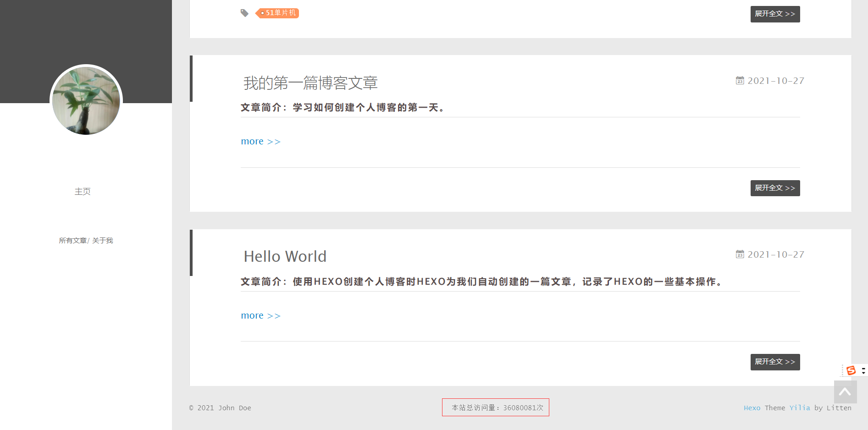868x430 pixels.
Task: Click the title 我的第一篇博客文章
Action: click(x=311, y=83)
